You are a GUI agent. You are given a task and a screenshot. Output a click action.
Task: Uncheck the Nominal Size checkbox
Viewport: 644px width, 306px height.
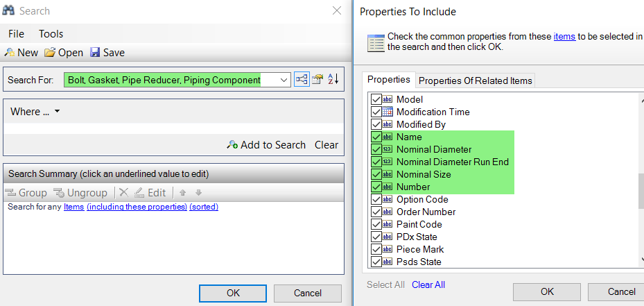[376, 174]
